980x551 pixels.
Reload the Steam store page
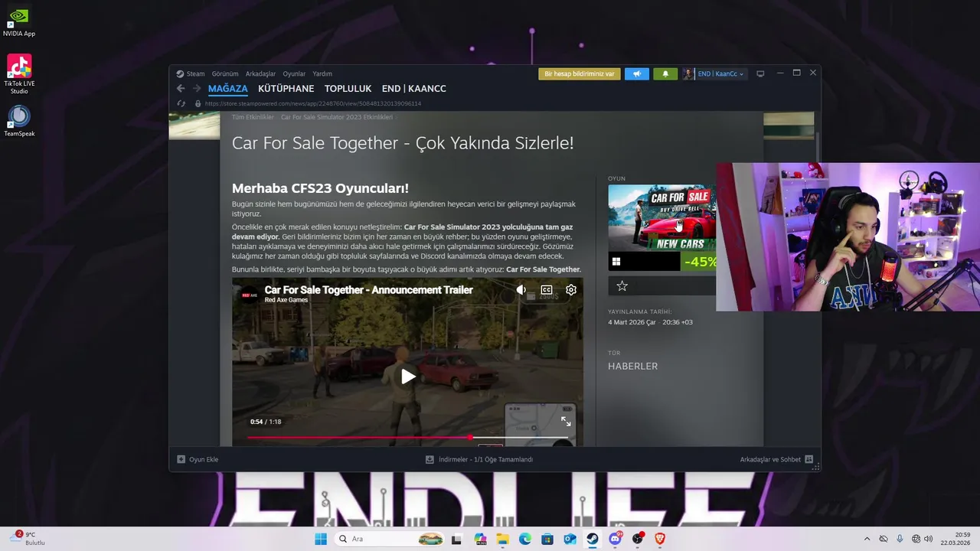[x=181, y=103]
